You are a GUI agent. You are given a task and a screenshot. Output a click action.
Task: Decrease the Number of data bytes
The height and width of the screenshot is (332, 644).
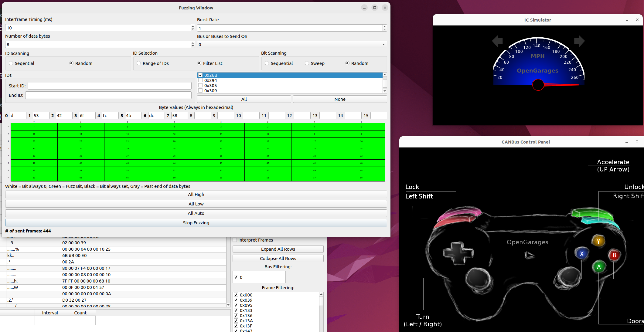[193, 46]
